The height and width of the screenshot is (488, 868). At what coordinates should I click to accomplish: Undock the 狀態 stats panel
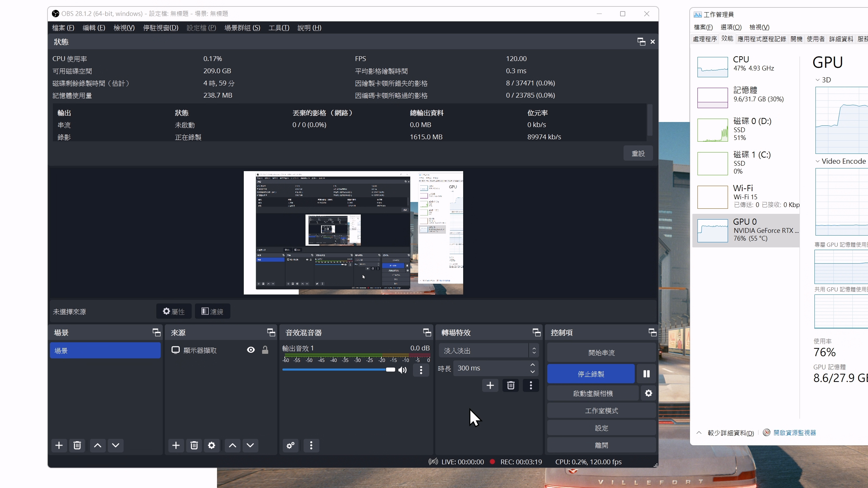point(641,42)
